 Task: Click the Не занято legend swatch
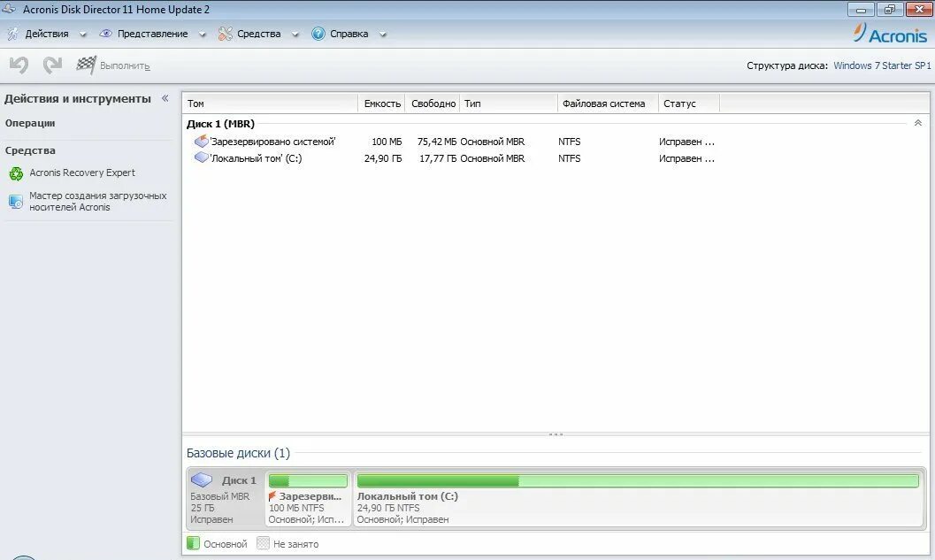[x=263, y=542]
